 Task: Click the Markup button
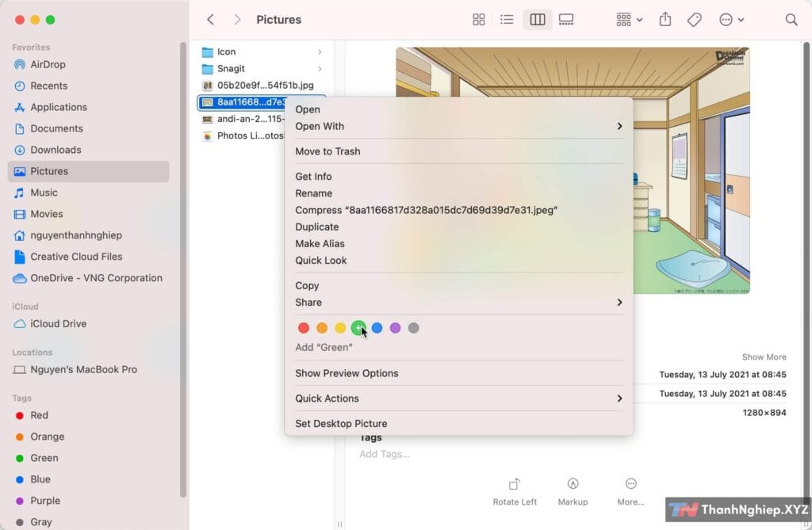573,492
